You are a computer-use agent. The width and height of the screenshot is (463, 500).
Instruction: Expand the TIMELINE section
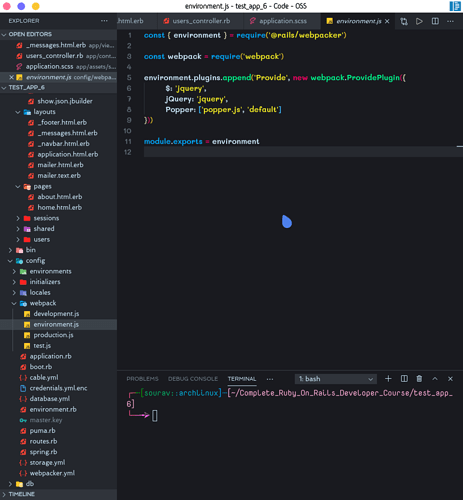point(21,494)
